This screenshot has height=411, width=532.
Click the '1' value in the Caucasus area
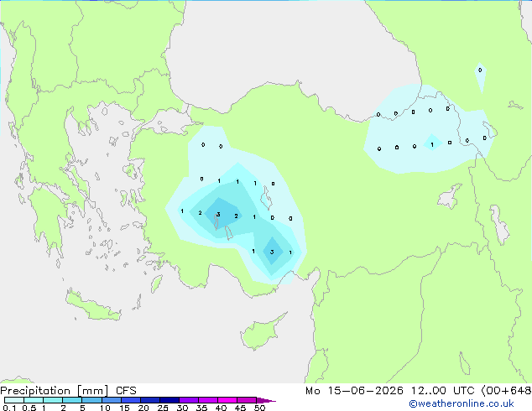(x=432, y=145)
